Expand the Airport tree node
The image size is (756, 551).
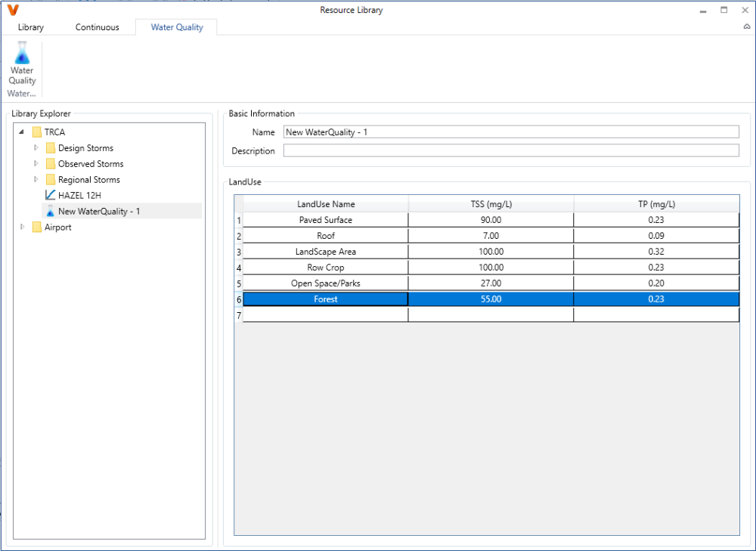tap(22, 228)
